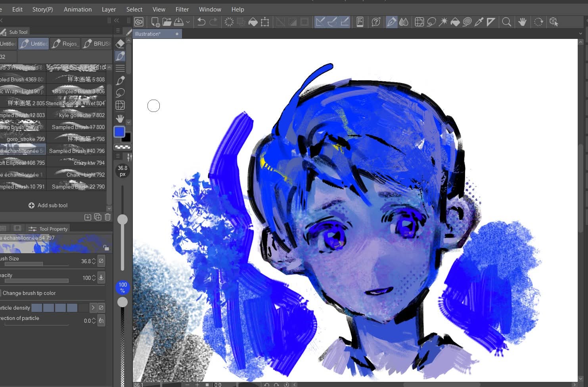
Task: Click the duplicate sub tool icon
Action: click(x=98, y=217)
